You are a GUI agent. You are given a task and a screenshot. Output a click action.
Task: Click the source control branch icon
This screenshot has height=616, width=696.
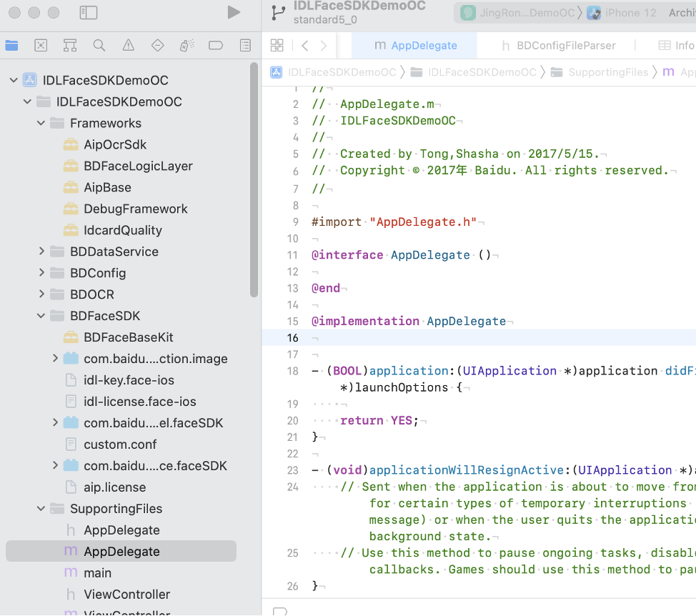point(278,12)
